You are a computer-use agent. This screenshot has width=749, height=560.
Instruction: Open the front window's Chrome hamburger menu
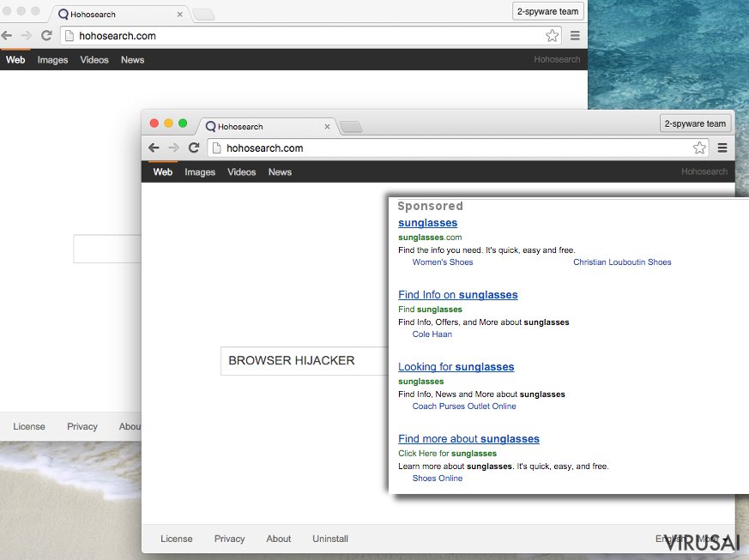coord(722,148)
